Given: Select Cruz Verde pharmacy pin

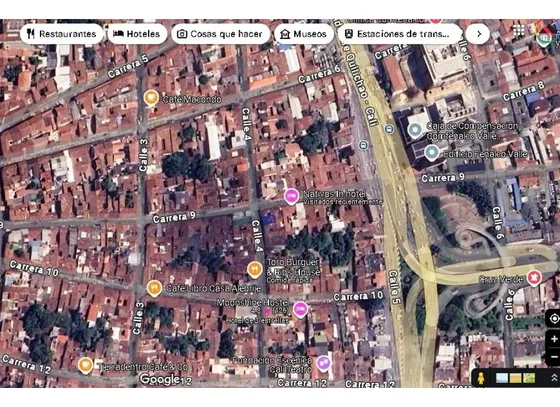Looking at the screenshot, I should (534, 278).
